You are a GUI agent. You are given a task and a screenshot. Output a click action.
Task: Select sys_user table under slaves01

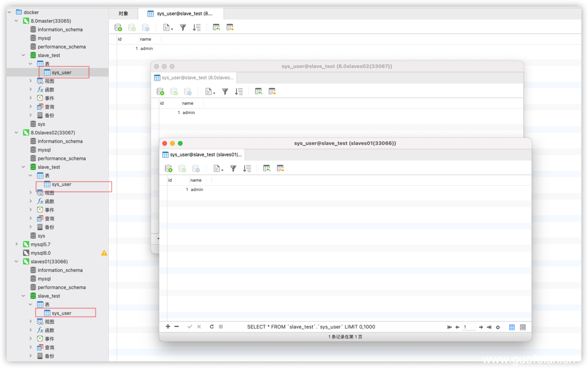[x=61, y=313]
